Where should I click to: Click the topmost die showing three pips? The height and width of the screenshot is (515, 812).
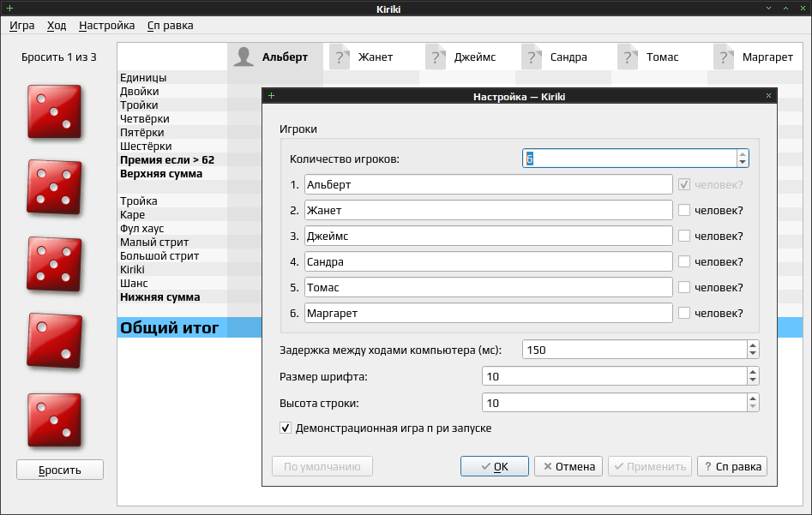pos(54,111)
